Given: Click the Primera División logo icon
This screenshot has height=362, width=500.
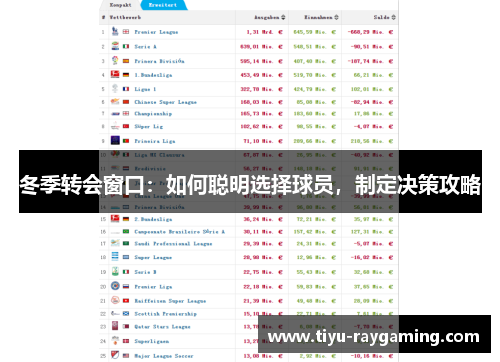Looking at the screenshot, I should (115, 61).
